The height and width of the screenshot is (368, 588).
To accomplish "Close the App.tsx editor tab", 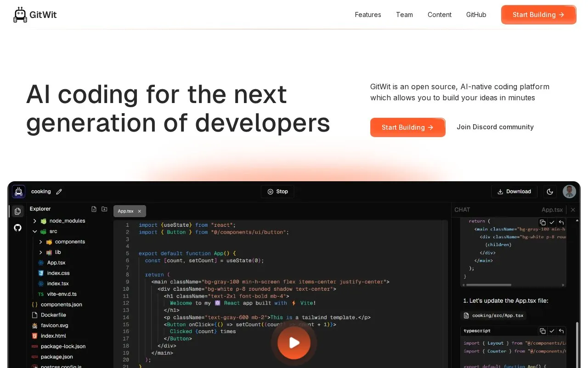I will (x=140, y=211).
